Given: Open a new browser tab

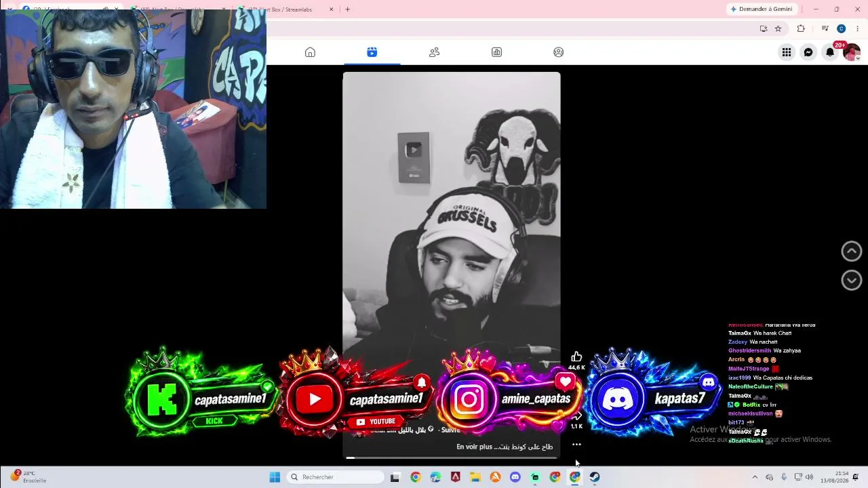Looking at the screenshot, I should (347, 9).
